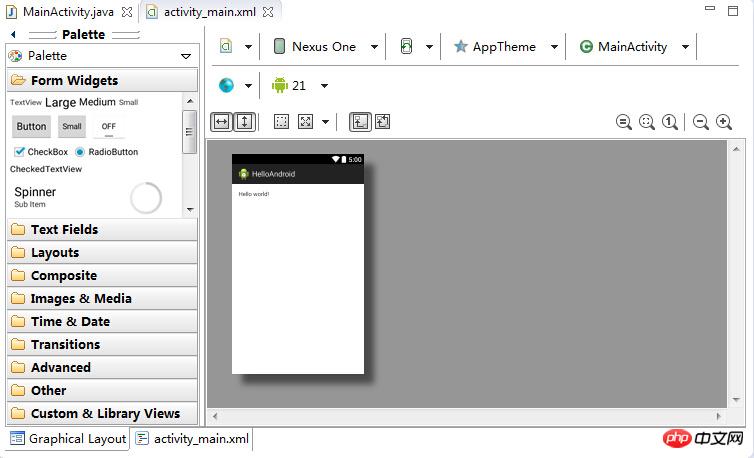Screen dimensions: 754x458
Task: Click the locale globe icon
Action: [x=226, y=85]
